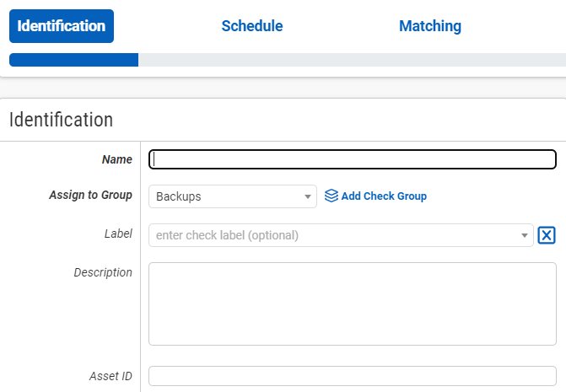
Task: Click the Name field label
Action: pos(116,159)
